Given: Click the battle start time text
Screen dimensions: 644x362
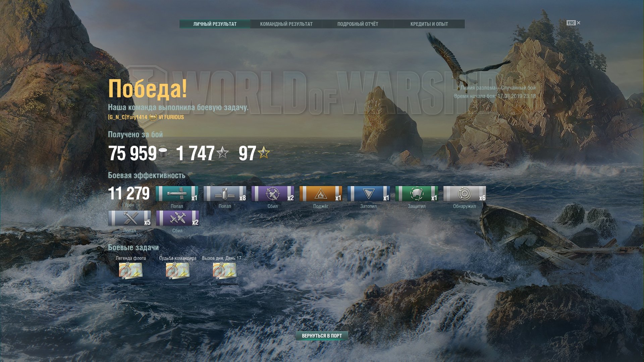Looking at the screenshot, I should (495, 96).
